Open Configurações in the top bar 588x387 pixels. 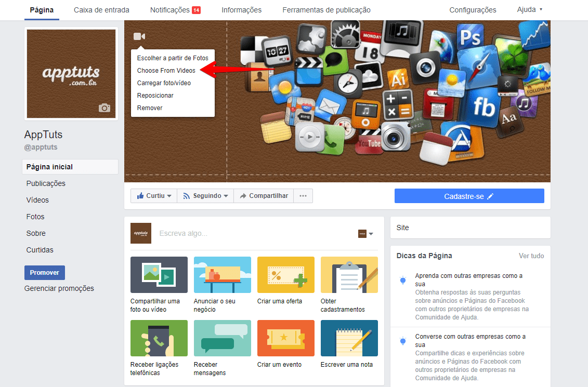473,10
